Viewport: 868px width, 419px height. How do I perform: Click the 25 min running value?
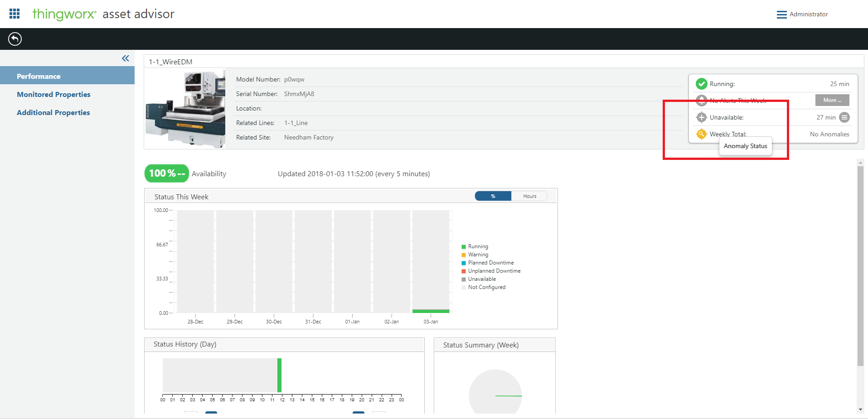coord(839,84)
